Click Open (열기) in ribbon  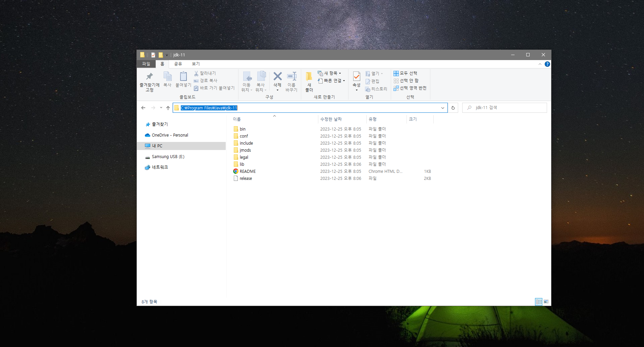tap(374, 73)
